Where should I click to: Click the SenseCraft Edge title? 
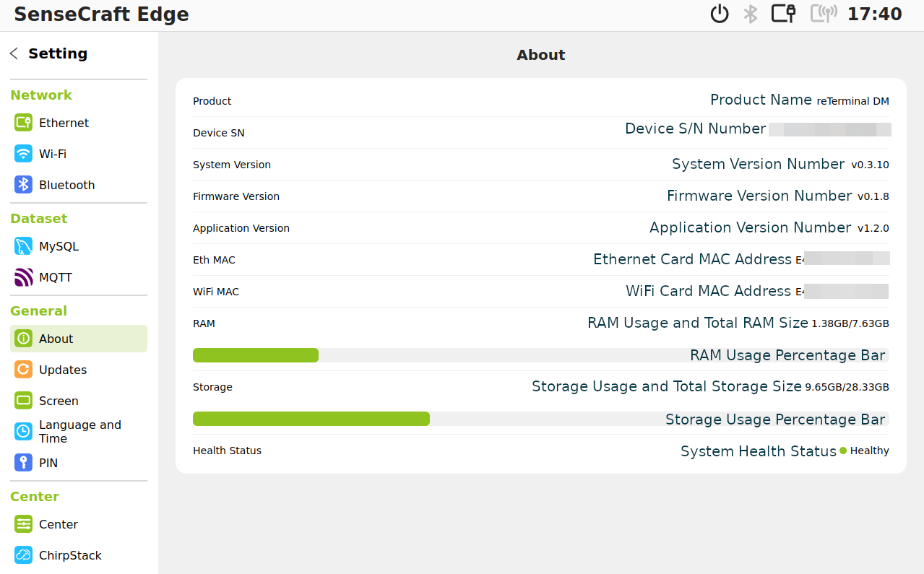point(102,14)
